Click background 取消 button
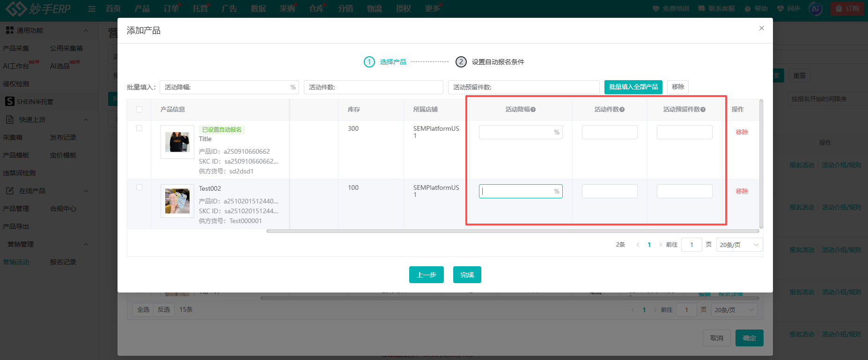The width and height of the screenshot is (868, 360). [x=717, y=338]
